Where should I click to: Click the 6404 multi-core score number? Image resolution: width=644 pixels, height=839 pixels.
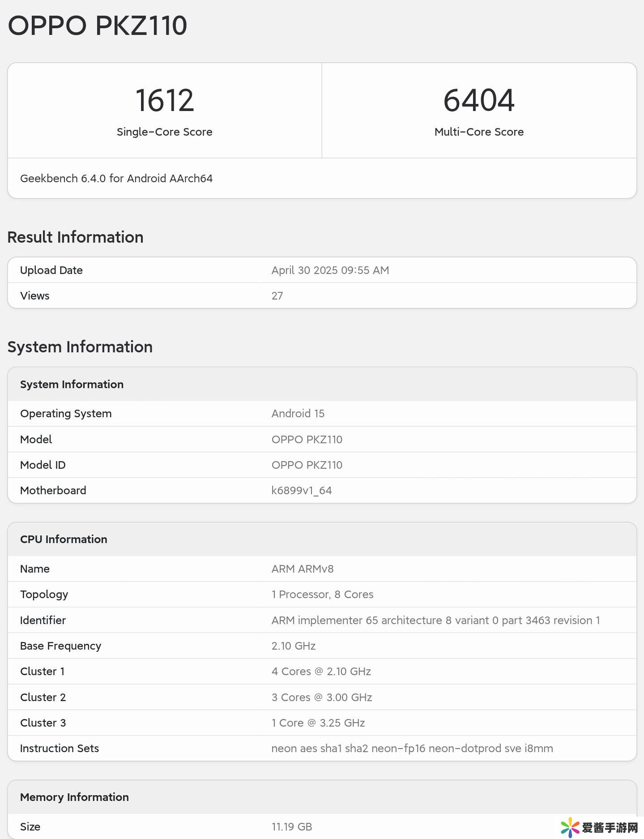478,100
